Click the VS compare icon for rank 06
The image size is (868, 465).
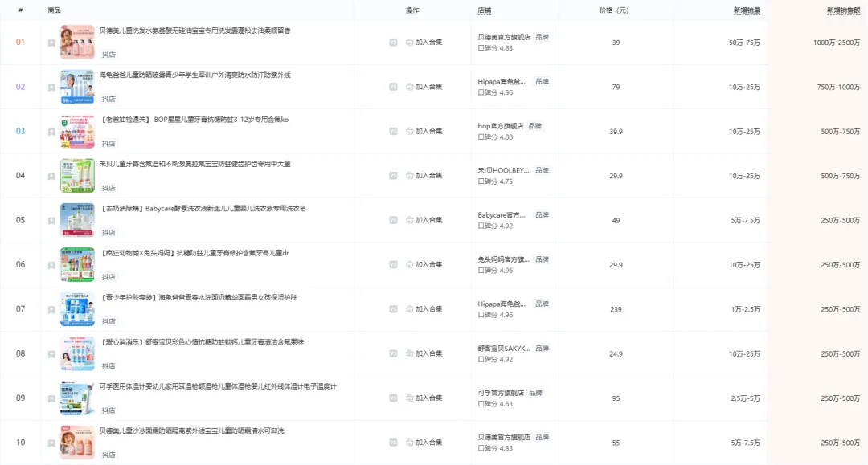(x=393, y=264)
